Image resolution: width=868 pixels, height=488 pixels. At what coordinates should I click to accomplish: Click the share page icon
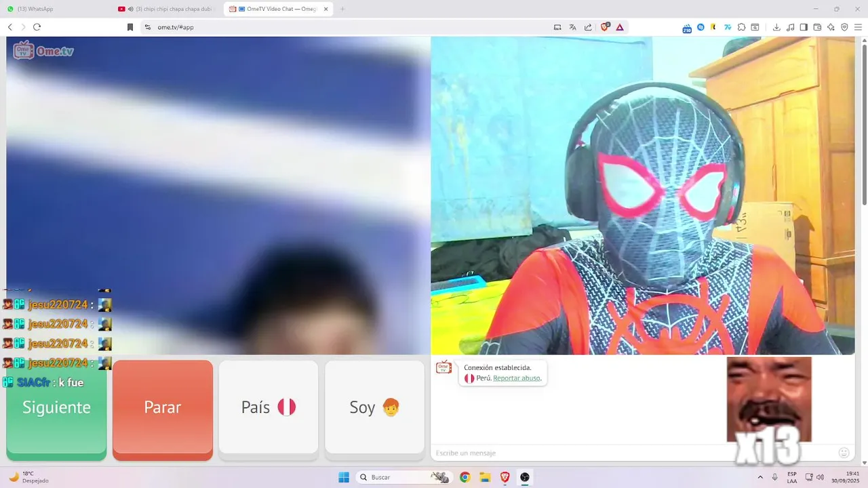tap(588, 27)
